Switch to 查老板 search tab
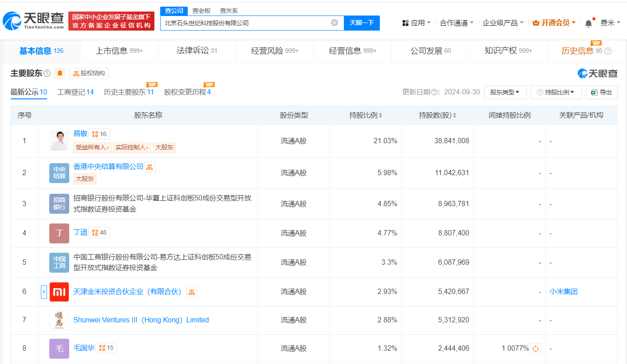The width and height of the screenshot is (627, 364). coord(201,11)
